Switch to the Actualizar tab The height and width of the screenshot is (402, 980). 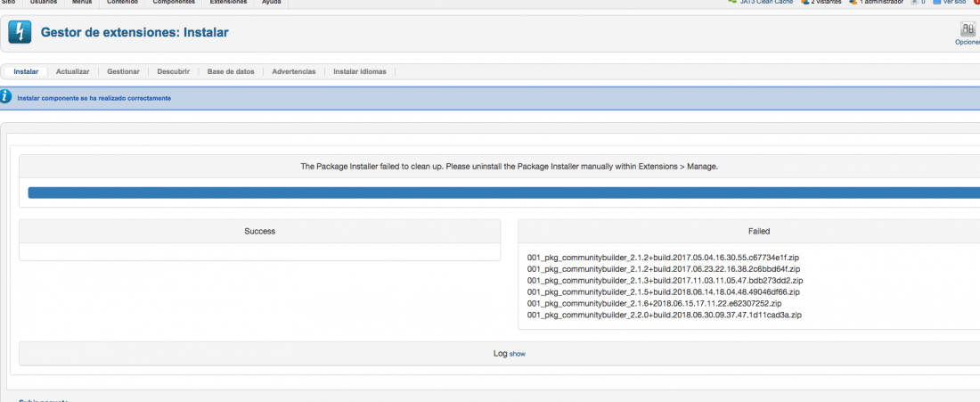72,72
